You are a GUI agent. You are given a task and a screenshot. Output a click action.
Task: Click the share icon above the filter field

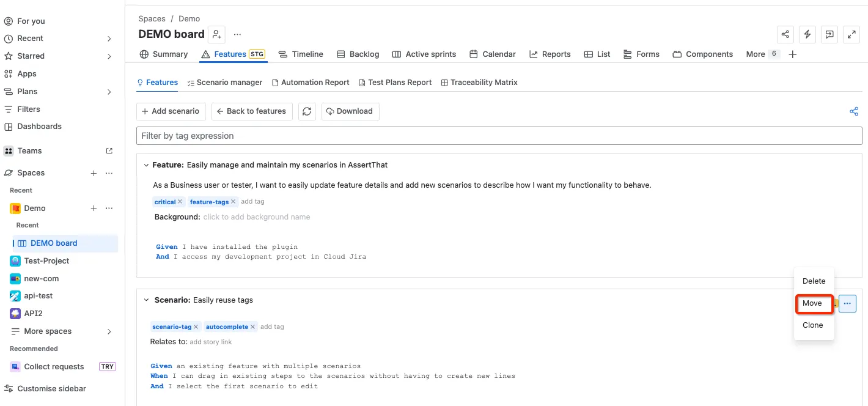[854, 111]
